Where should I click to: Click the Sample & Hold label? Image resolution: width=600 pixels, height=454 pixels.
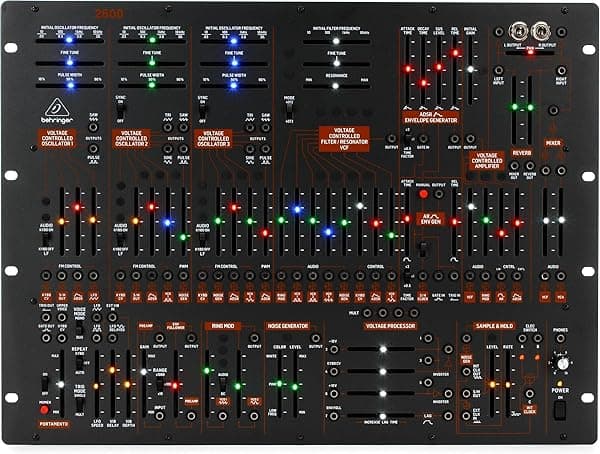494,326
